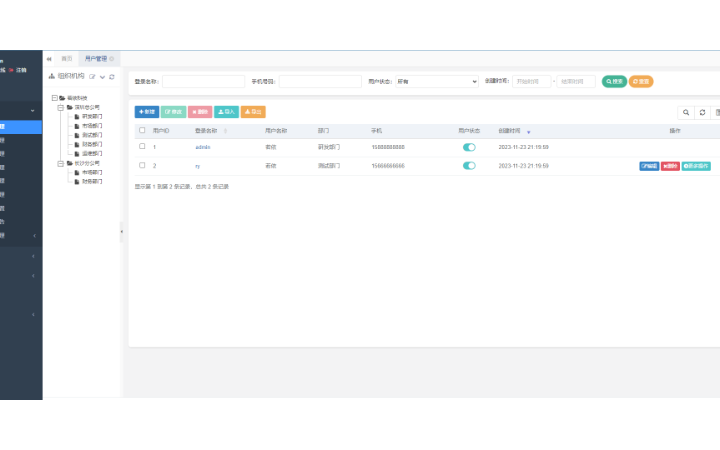Click the admin login name link
This screenshot has width=720, height=450.
coord(203,147)
